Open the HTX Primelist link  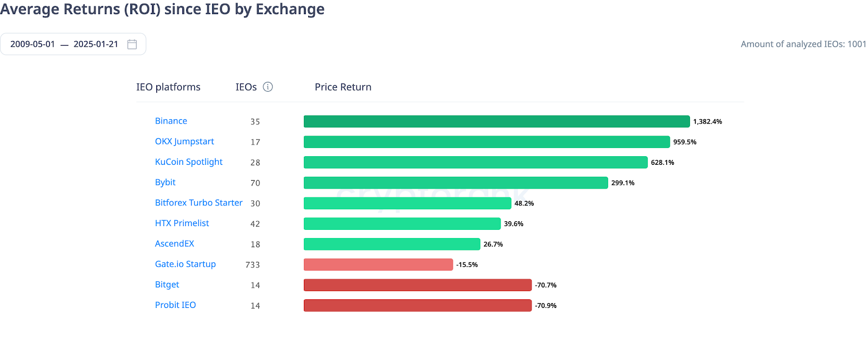click(x=182, y=223)
